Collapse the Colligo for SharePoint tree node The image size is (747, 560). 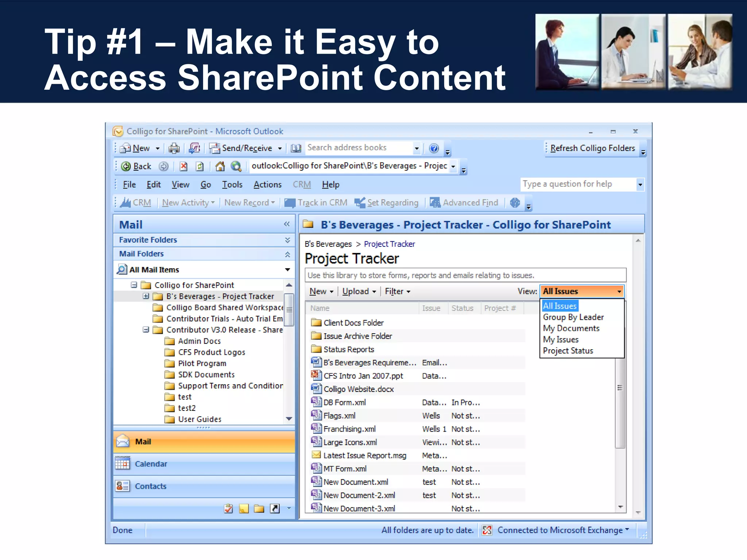134,285
